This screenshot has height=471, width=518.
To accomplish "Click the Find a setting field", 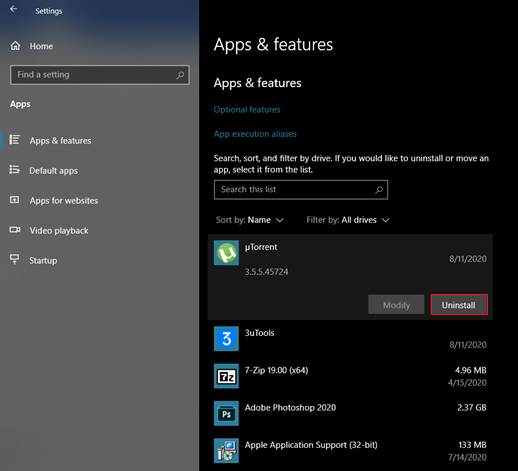I will tap(100, 75).
